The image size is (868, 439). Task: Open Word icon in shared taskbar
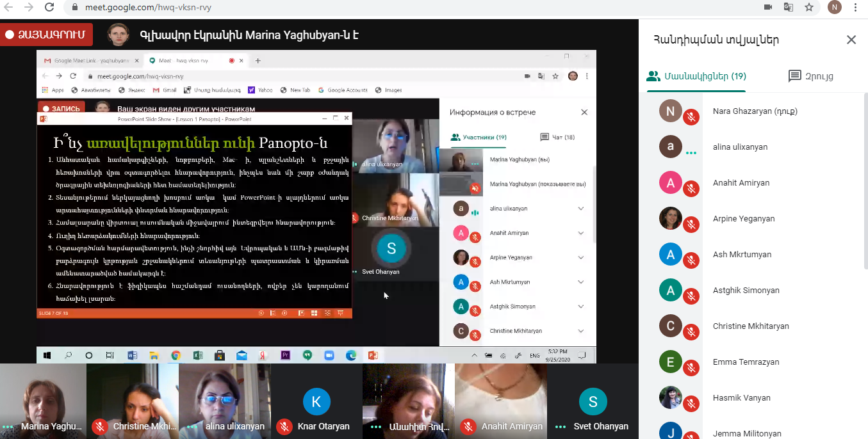[x=133, y=355]
